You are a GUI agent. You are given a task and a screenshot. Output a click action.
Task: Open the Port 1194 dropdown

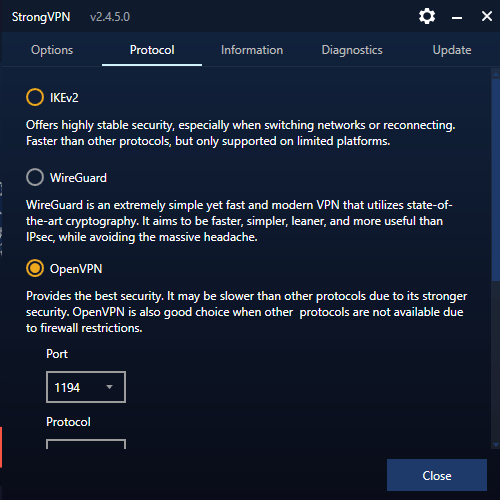(x=86, y=387)
